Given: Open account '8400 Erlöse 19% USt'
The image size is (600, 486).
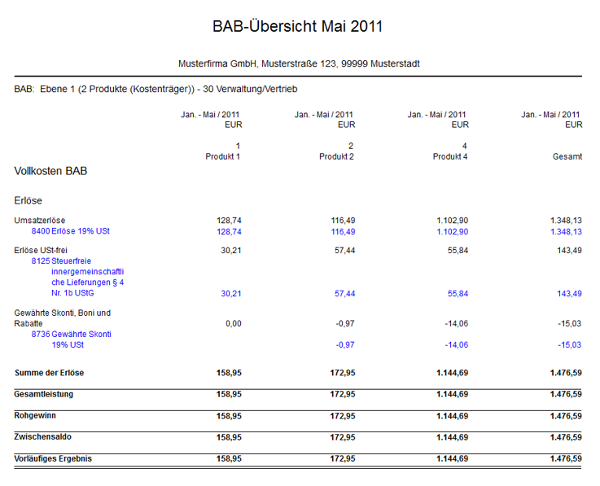Looking at the screenshot, I should point(70,231).
